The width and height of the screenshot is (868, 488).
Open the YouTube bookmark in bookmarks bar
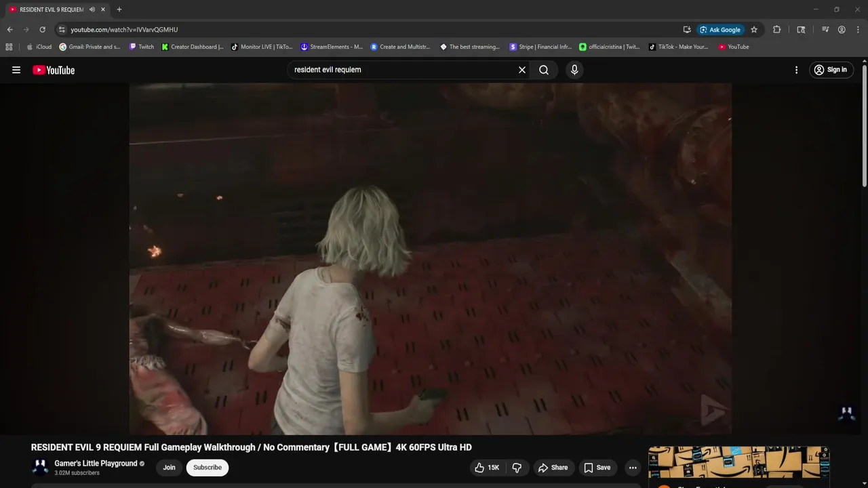734,47
